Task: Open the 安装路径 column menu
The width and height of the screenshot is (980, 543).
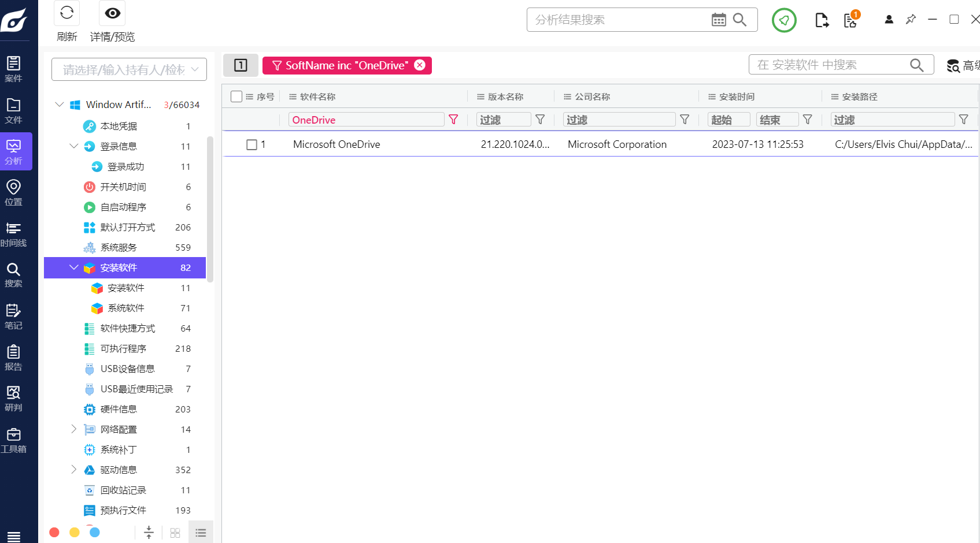Action: pyautogui.click(x=835, y=97)
